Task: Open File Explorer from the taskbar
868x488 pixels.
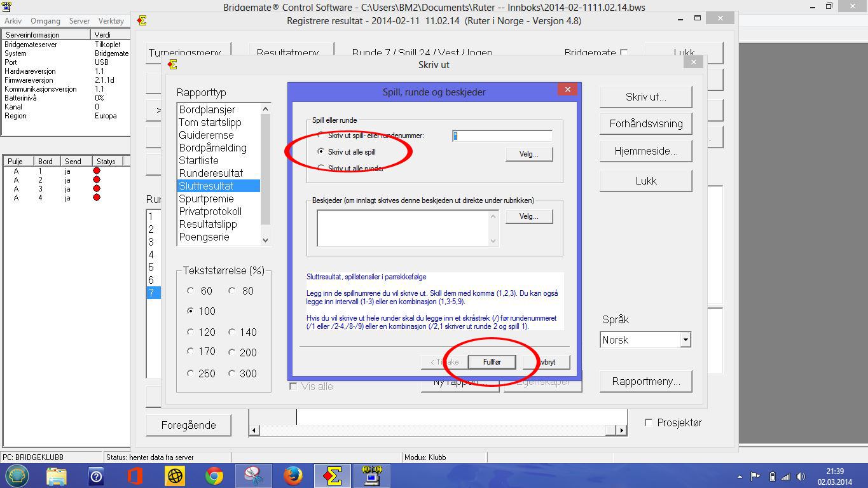Action: coord(57,476)
